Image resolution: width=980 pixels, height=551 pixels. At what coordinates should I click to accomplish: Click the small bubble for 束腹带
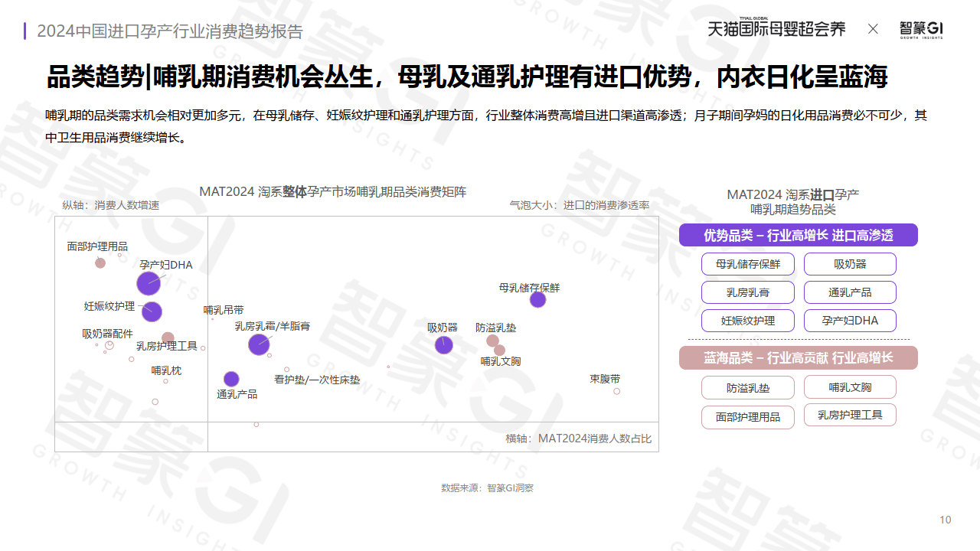pyautogui.click(x=616, y=391)
